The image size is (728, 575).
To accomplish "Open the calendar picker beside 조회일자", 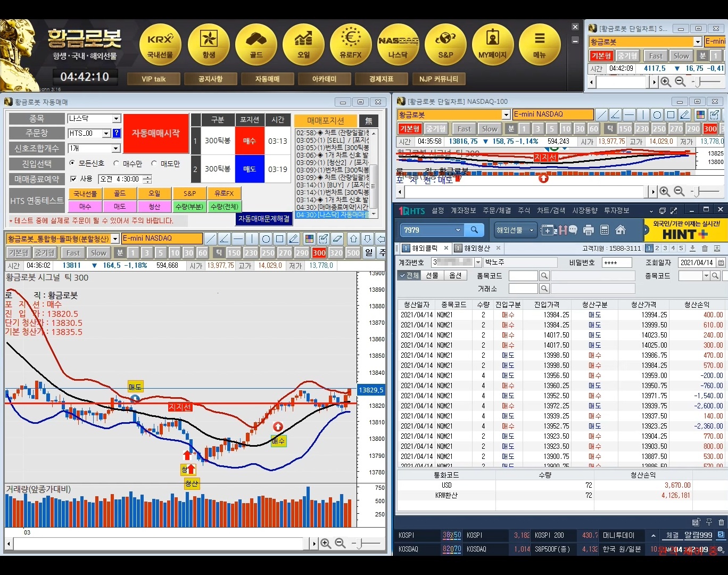I will click(721, 262).
